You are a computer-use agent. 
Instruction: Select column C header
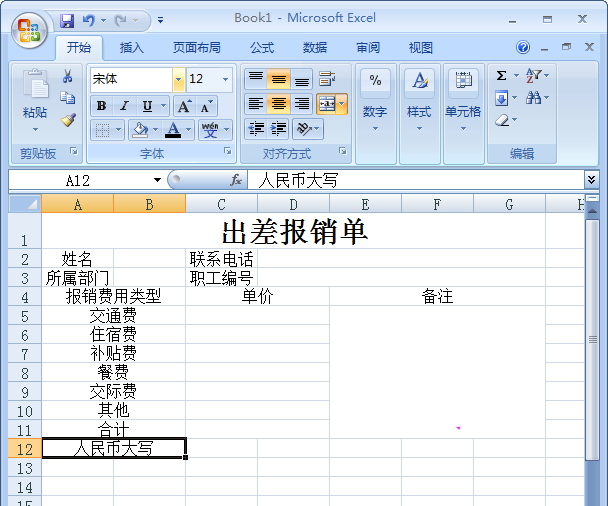(221, 204)
